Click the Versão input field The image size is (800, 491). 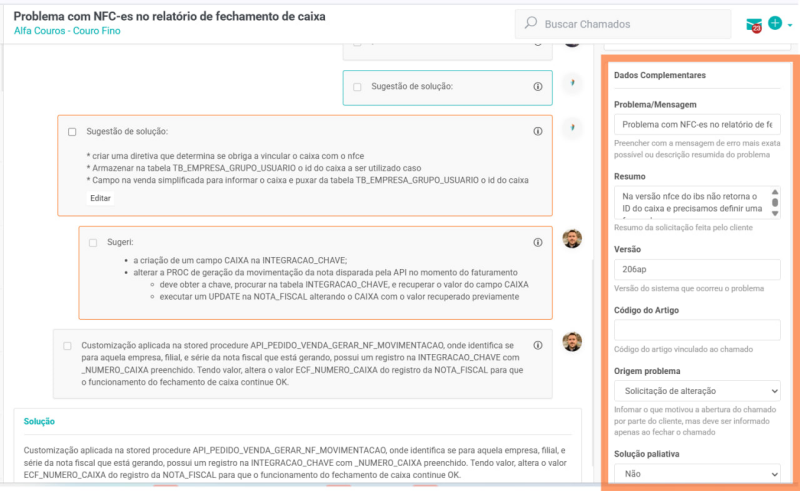pos(697,270)
